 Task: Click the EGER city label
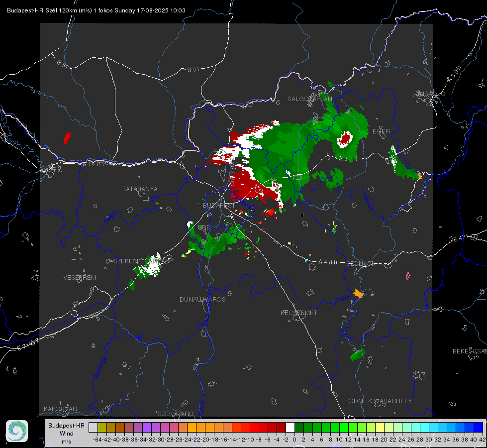381,131
